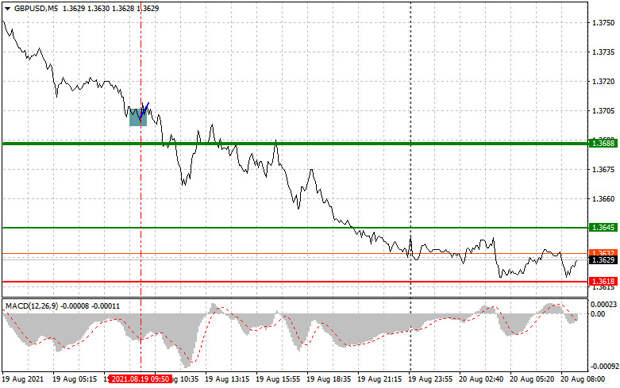Click the 19 Aug 15:55 time label
The width and height of the screenshot is (620, 388).
278,379
